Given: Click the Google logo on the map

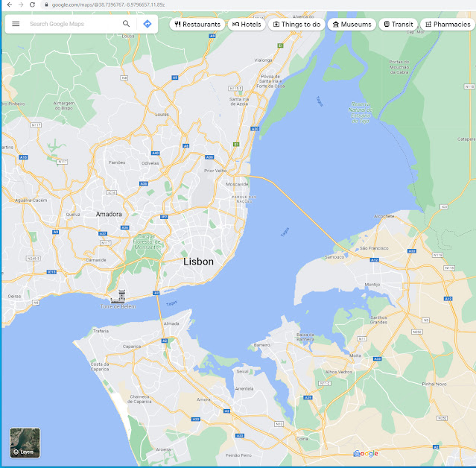Looking at the screenshot, I should click(366, 454).
